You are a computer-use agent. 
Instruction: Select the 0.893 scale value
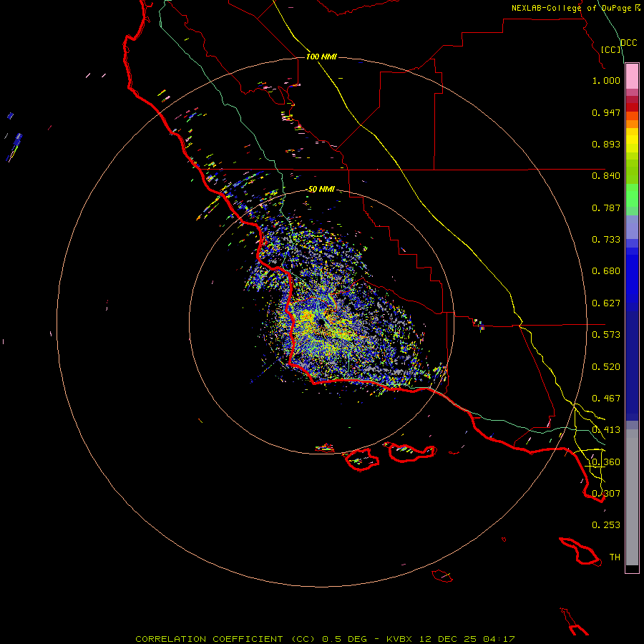coord(606,144)
